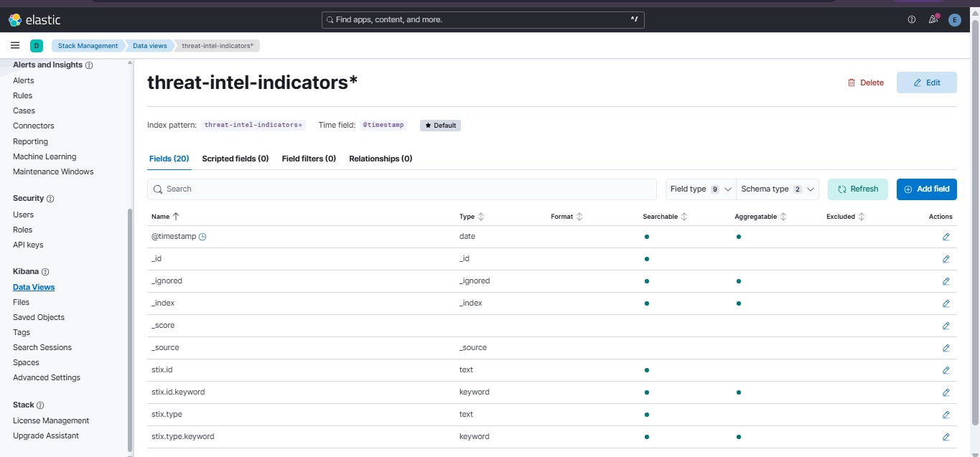Click the Elastic logo

(x=34, y=20)
